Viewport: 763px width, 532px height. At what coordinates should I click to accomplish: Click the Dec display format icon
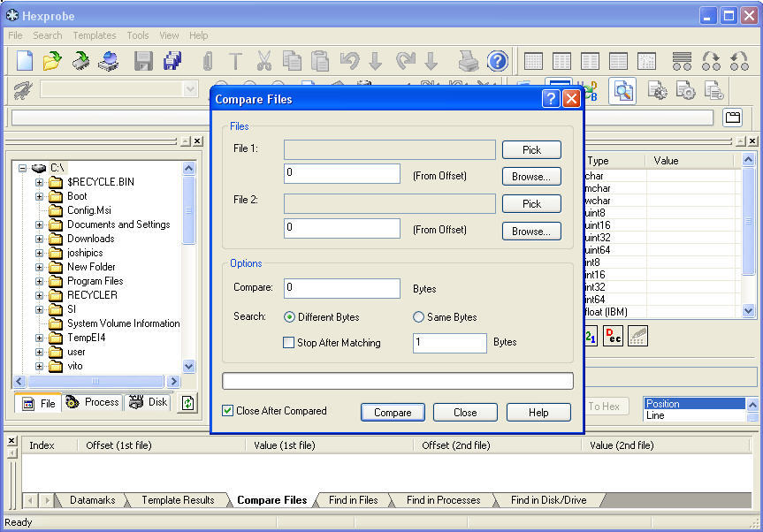(613, 336)
